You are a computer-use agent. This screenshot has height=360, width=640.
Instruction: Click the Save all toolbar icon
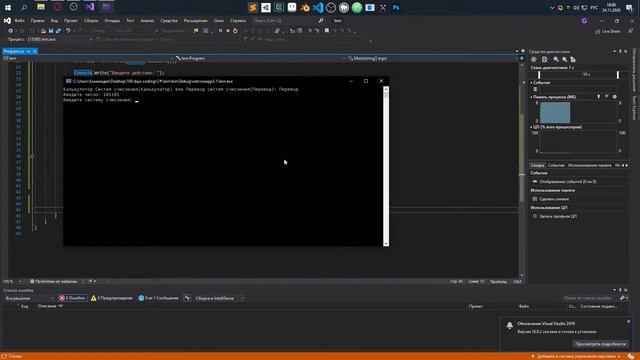click(58, 31)
